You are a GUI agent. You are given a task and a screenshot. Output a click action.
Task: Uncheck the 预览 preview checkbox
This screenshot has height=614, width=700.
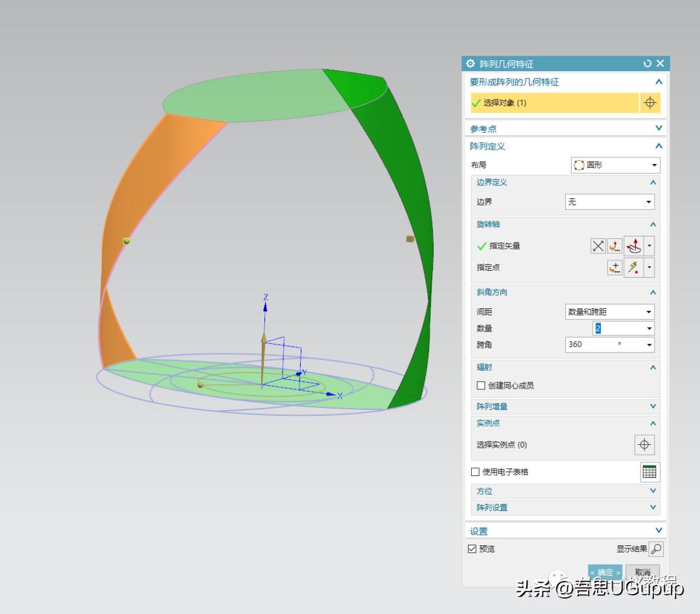472,549
